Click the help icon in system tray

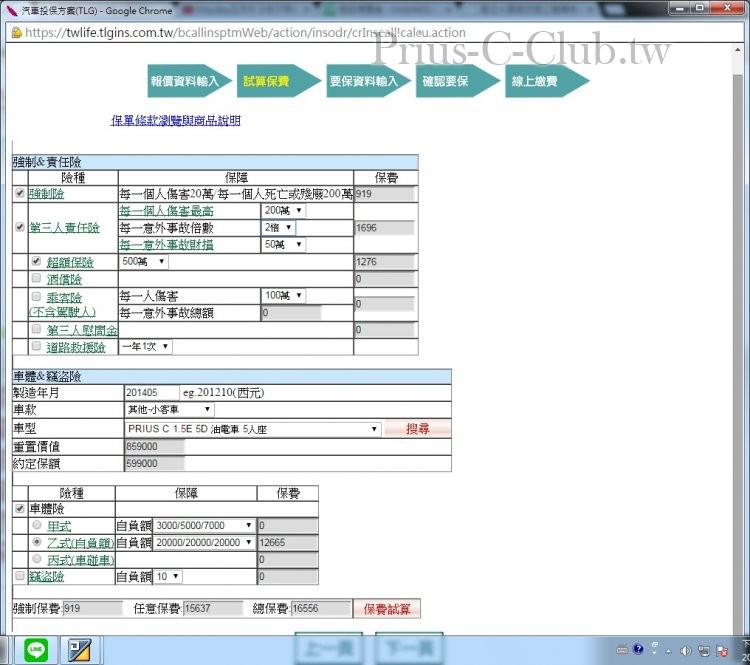click(x=638, y=649)
